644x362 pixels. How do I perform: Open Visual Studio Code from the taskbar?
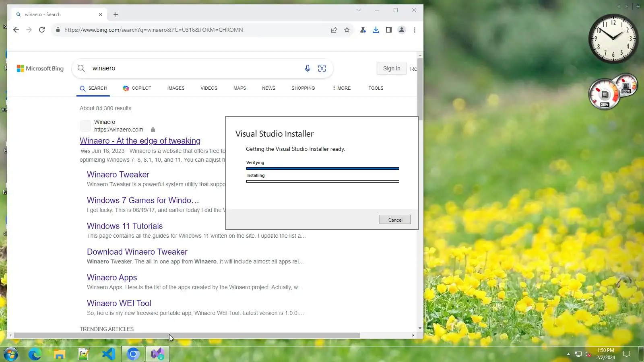coord(109,354)
